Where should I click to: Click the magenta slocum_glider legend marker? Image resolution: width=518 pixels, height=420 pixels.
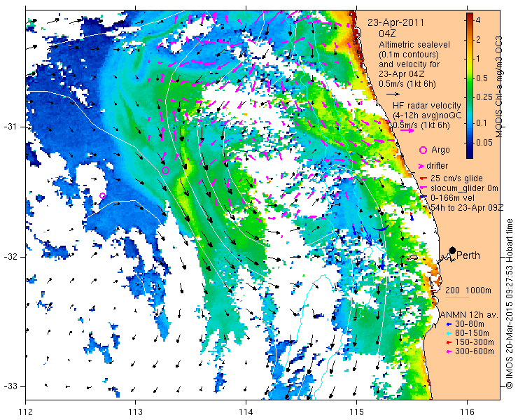point(423,188)
